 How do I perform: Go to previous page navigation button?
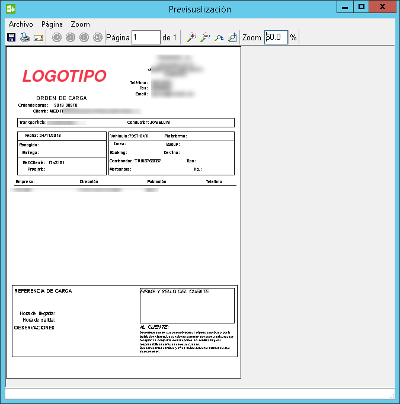point(70,37)
